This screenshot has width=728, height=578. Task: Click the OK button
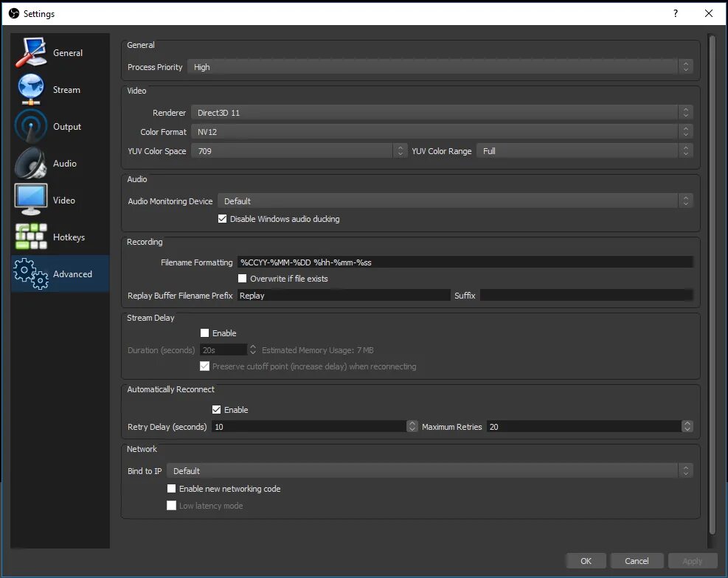tap(586, 561)
